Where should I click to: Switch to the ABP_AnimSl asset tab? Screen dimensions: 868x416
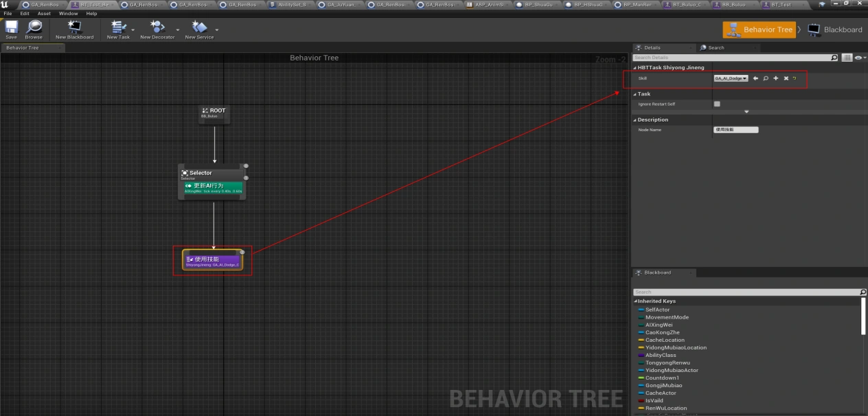pos(488,4)
